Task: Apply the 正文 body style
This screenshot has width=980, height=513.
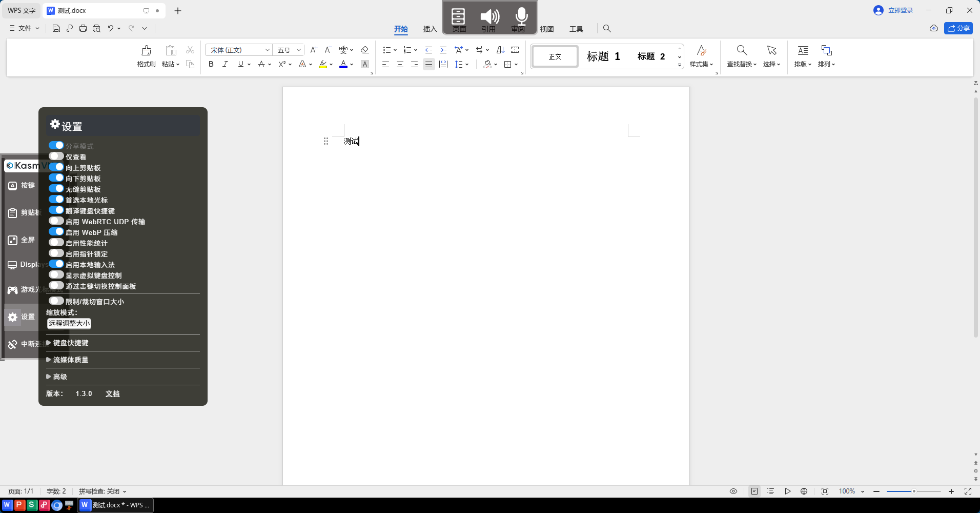Action: coord(555,56)
